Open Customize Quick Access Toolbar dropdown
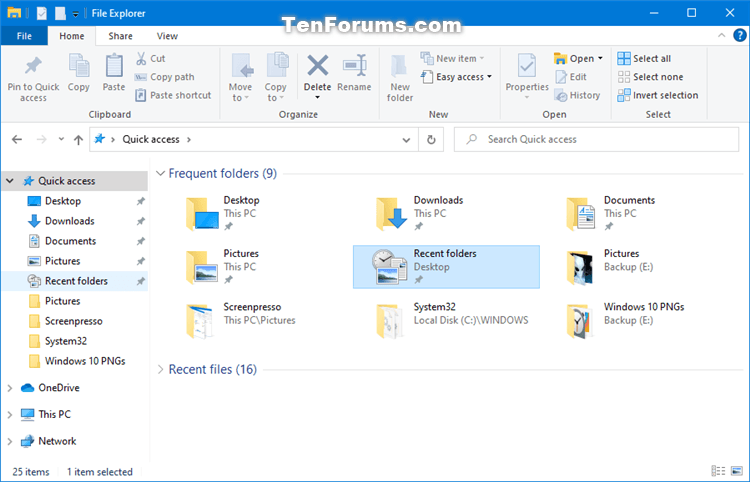Image resolution: width=750 pixels, height=482 pixels. tap(76, 14)
